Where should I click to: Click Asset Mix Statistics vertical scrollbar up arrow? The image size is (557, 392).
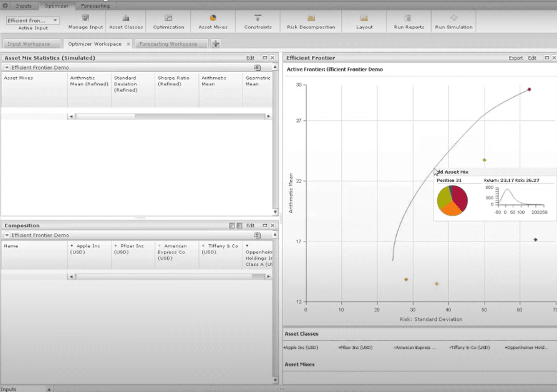click(275, 67)
